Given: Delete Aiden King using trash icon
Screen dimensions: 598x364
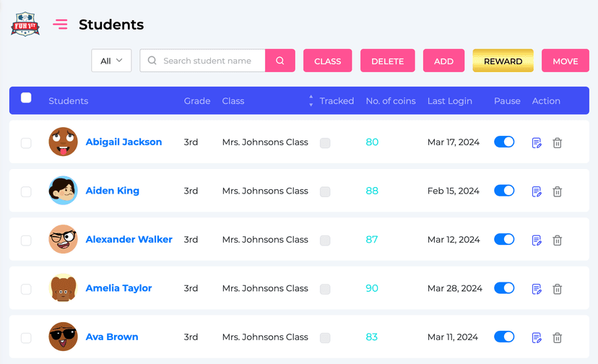Looking at the screenshot, I should click(x=558, y=191).
